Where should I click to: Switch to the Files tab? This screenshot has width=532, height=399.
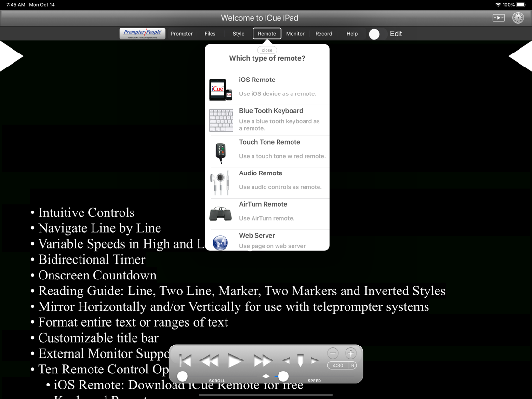pyautogui.click(x=210, y=34)
